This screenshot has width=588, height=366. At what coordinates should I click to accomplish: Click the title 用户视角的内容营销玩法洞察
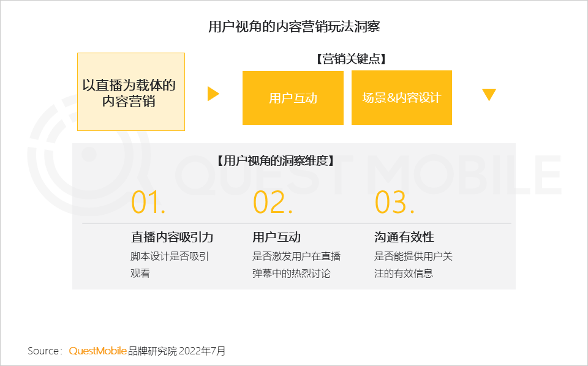(x=294, y=27)
